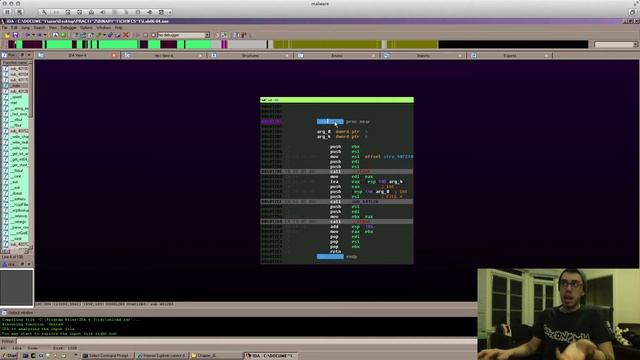Switch to the Hex View-A tab
The height and width of the screenshot is (360, 640).
click(164, 55)
